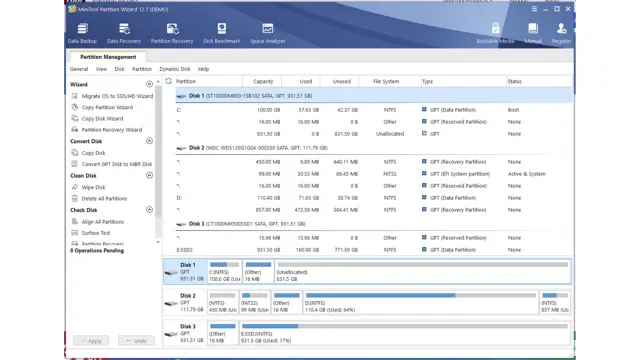Viewport: 640px width, 360px height.
Task: Start the Copy Disk Wizard
Action: tap(98, 118)
